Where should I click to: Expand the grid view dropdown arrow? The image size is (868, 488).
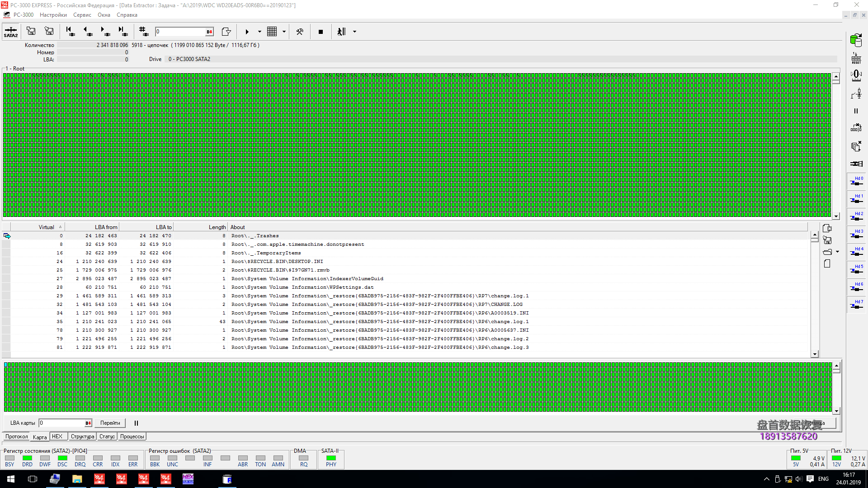click(x=284, y=32)
